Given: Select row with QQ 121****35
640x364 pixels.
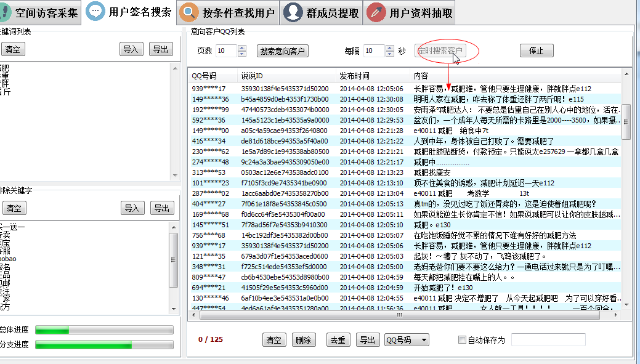Looking at the screenshot, I should [406, 256].
